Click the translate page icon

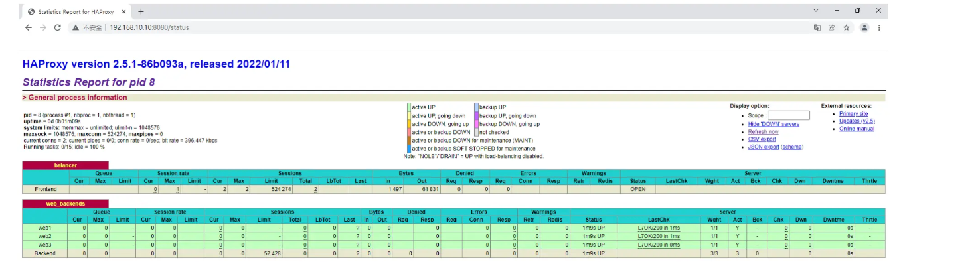click(x=817, y=27)
